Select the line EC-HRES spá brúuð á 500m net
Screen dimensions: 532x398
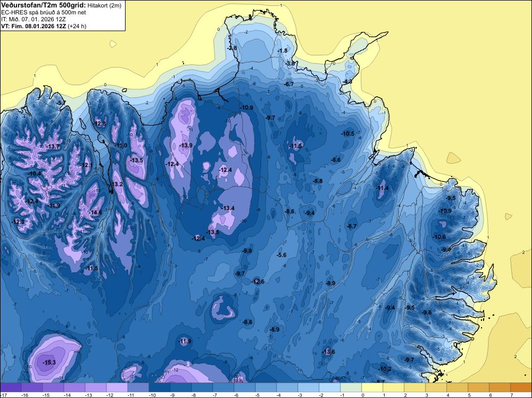44,12
